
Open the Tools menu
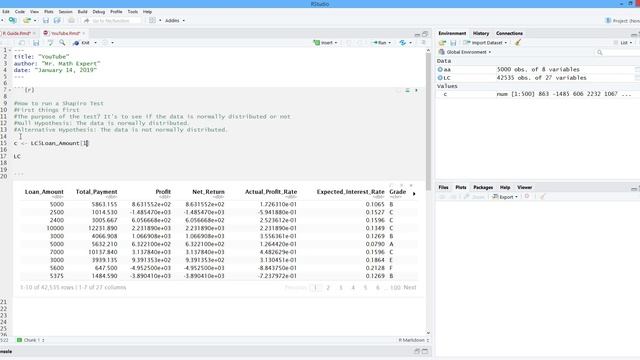pyautogui.click(x=133, y=12)
